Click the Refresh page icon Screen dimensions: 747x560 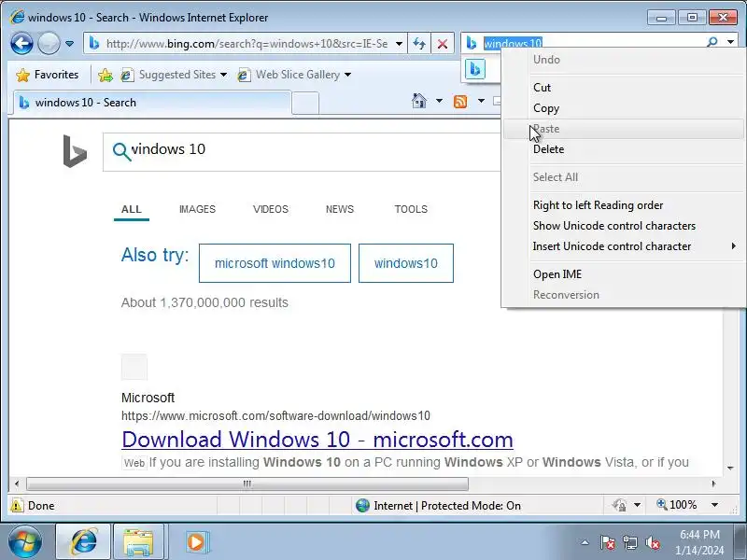(x=419, y=44)
